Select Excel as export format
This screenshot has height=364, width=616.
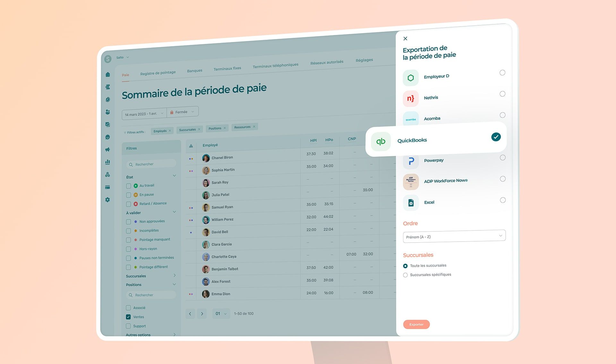click(502, 199)
